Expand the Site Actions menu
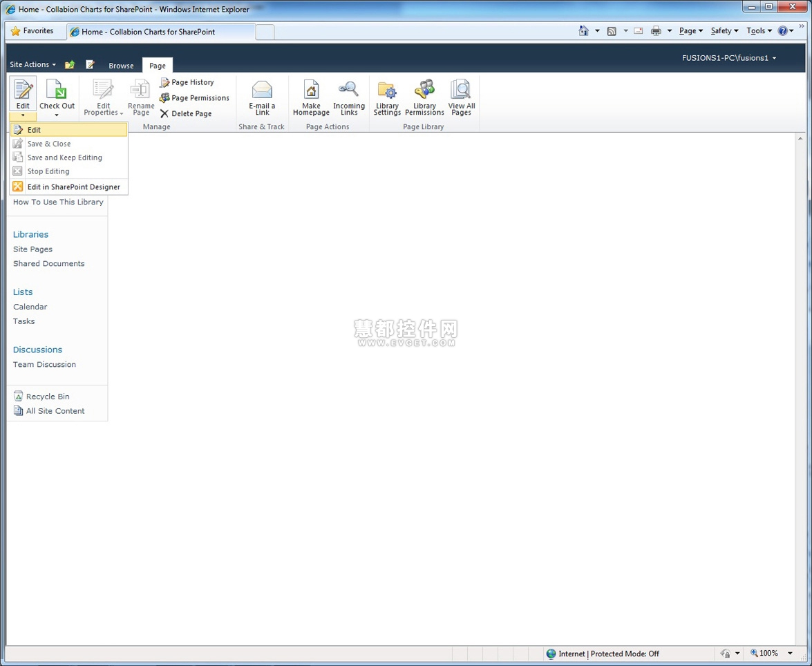 pos(32,65)
